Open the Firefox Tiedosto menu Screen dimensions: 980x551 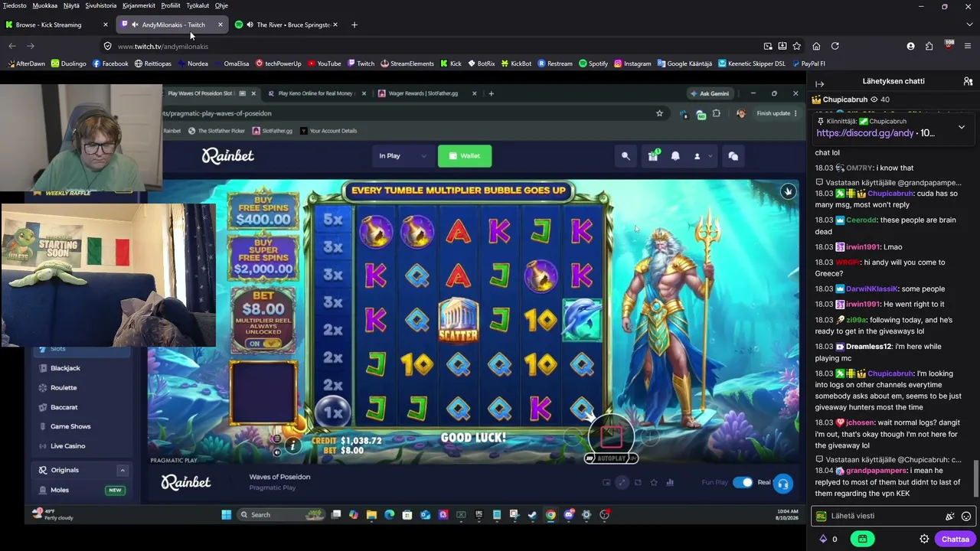click(15, 5)
